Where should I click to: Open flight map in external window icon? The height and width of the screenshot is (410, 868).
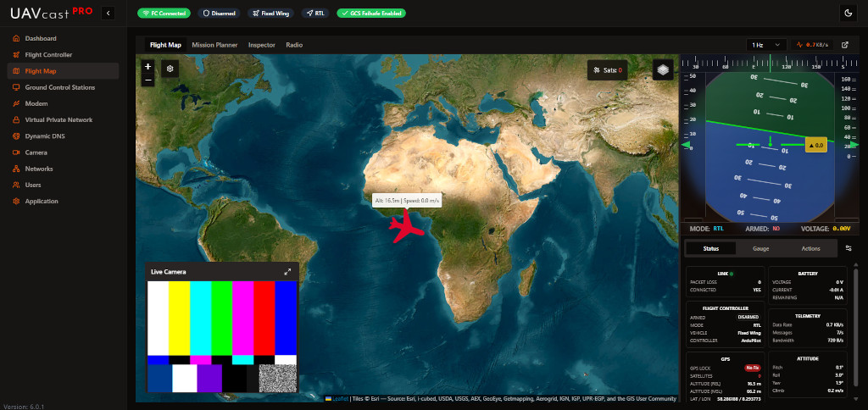click(x=845, y=44)
